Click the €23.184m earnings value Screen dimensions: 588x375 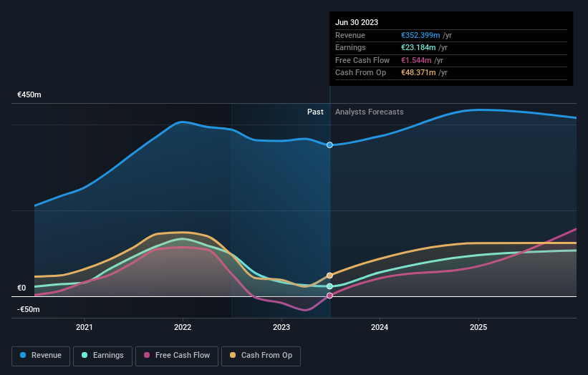418,47
